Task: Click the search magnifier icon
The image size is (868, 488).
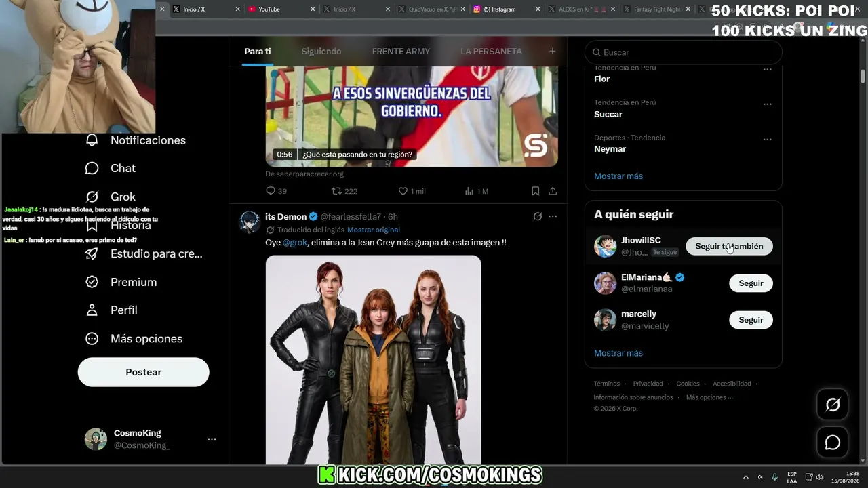Action: 597,52
